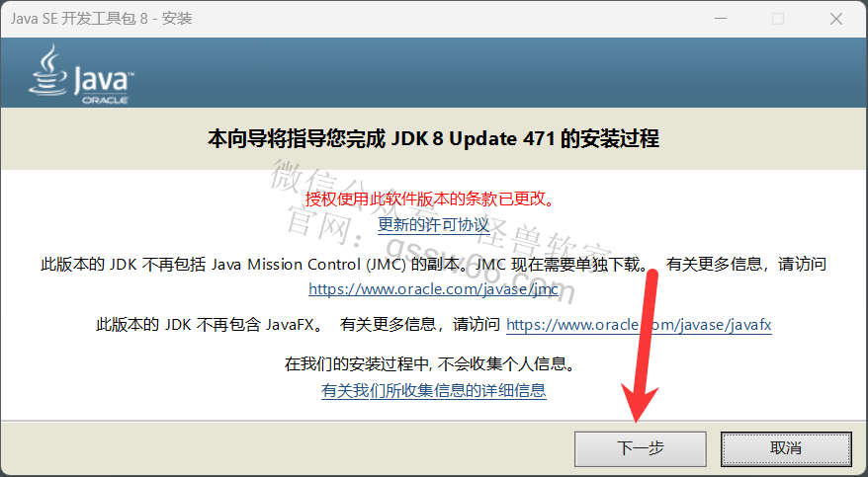Viewport: 868px width, 477px height.
Task: Close the Java SE installer window
Action: (x=836, y=18)
